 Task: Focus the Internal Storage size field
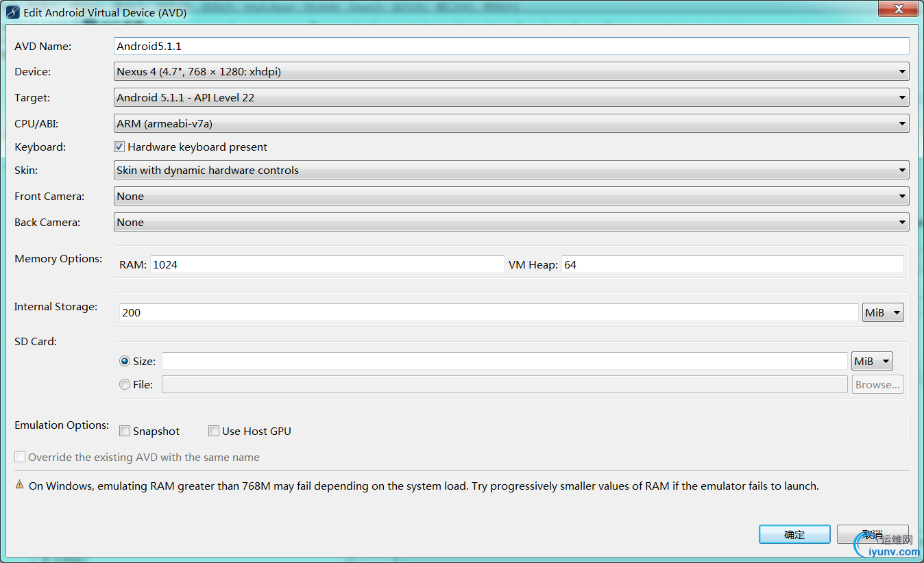coord(489,312)
